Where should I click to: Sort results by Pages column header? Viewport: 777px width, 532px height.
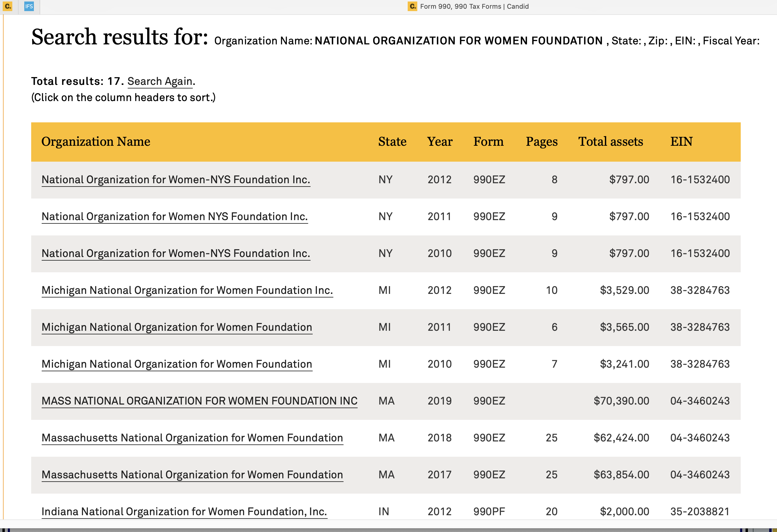click(x=541, y=142)
